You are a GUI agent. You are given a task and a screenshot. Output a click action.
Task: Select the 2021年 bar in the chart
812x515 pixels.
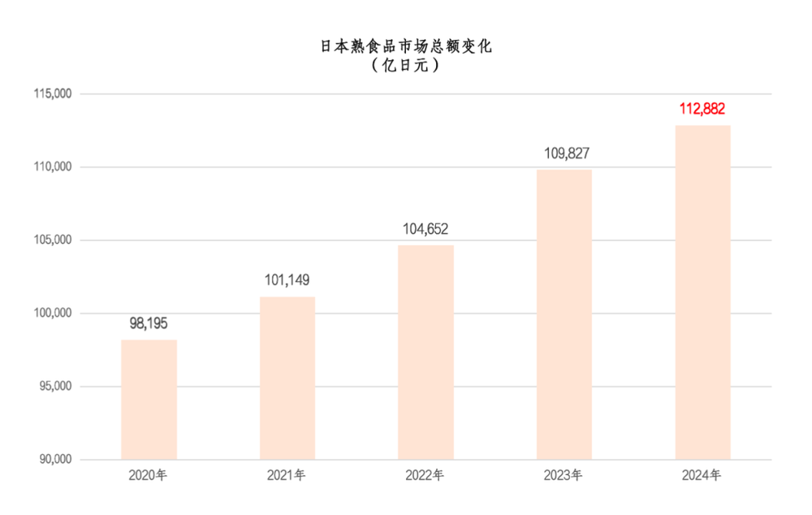tap(287, 379)
